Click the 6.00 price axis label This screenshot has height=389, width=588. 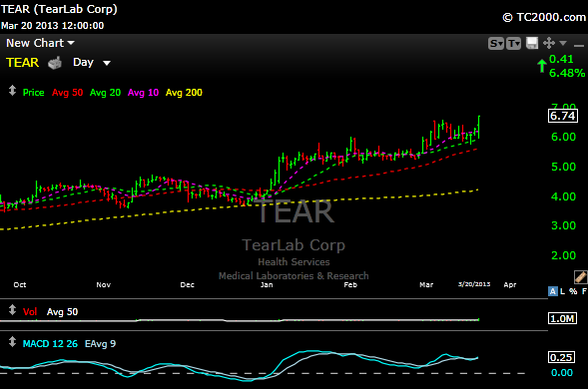click(563, 137)
